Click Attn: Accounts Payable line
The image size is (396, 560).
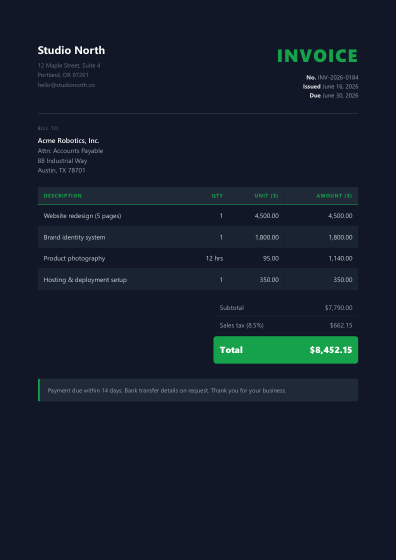[x=70, y=151]
